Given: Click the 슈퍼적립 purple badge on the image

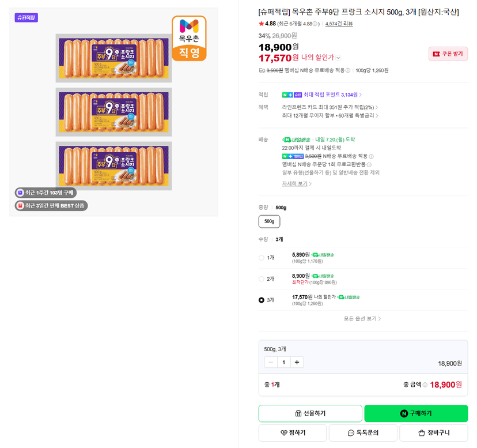Looking at the screenshot, I should click(x=26, y=18).
